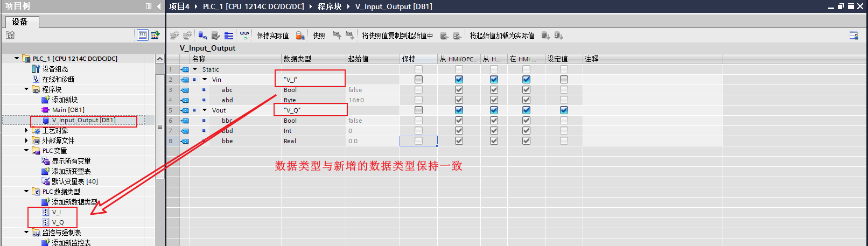The width and height of the screenshot is (868, 246).
Task: Click the expanded mode list toolbar icon
Action: pos(229,36)
